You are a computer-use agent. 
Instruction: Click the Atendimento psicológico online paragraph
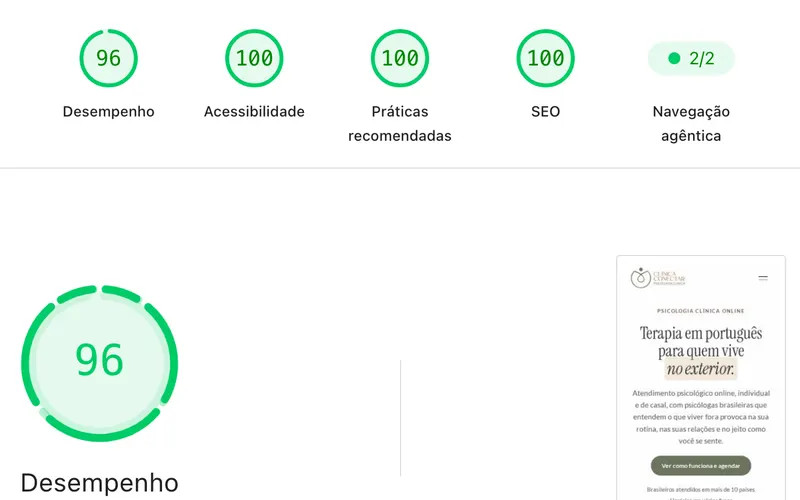701,417
